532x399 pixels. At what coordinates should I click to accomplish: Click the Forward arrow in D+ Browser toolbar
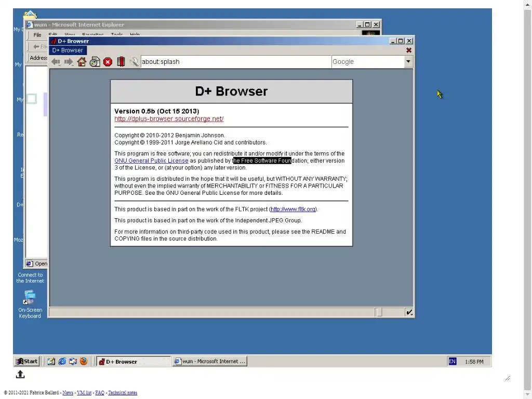[69, 62]
